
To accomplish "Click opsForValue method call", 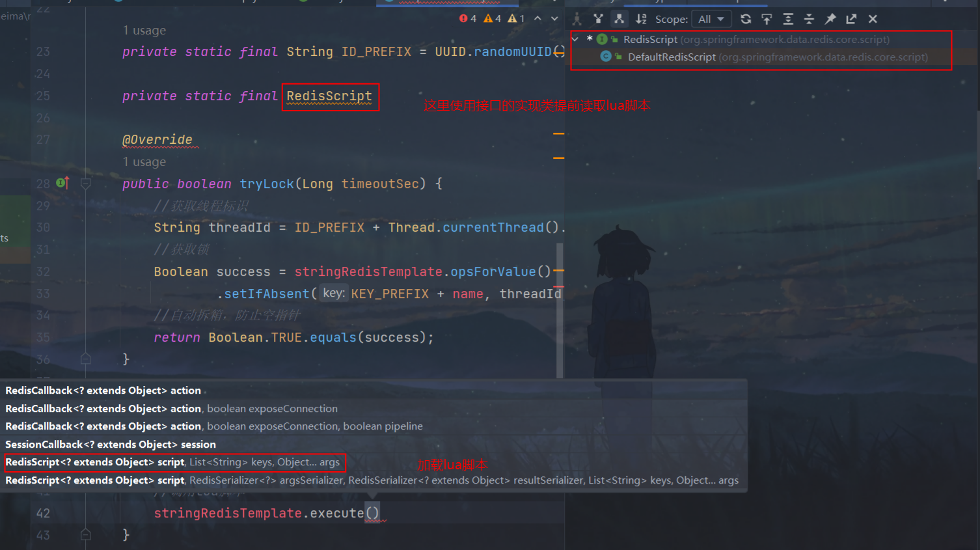I will point(493,271).
